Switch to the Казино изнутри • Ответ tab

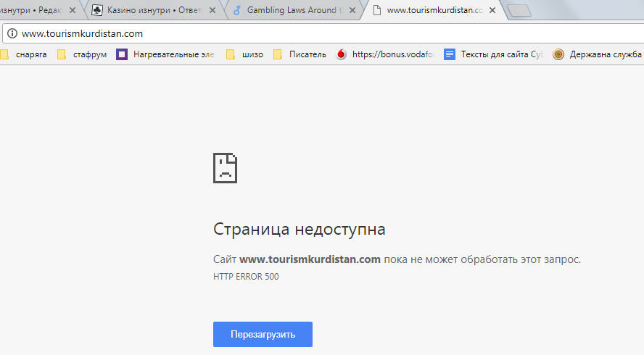pos(154,11)
